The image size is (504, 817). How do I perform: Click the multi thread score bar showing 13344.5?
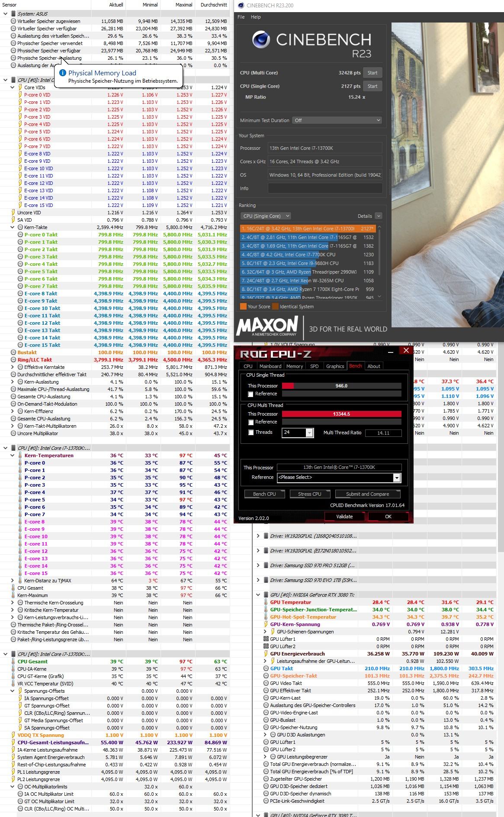point(342,414)
